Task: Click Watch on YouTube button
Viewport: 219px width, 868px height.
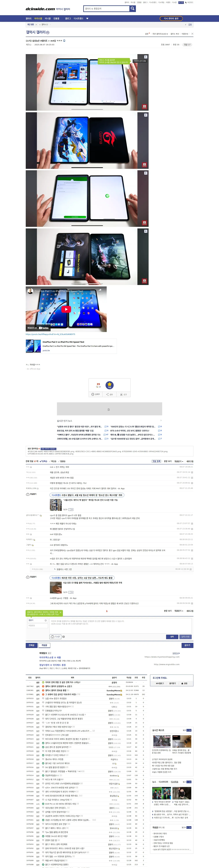Action: tap(38, 328)
